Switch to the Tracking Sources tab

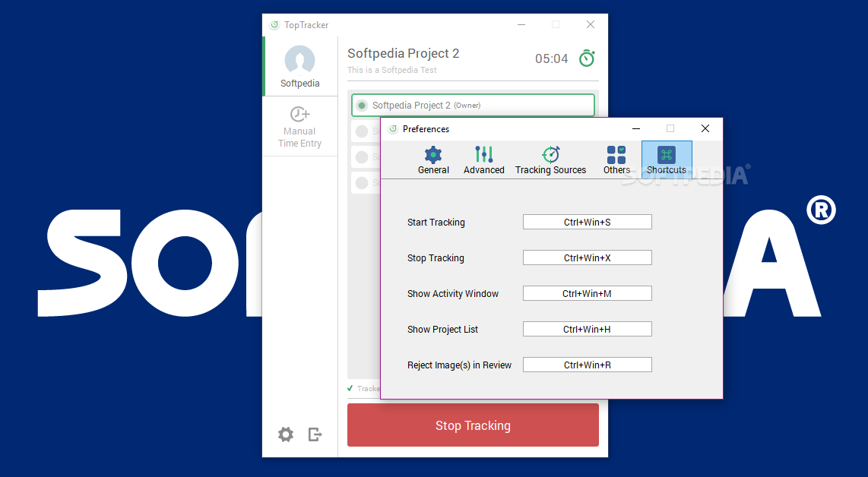point(550,160)
